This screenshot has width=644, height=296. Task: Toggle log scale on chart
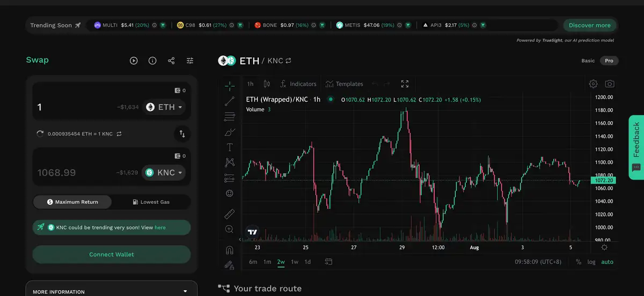(591, 262)
